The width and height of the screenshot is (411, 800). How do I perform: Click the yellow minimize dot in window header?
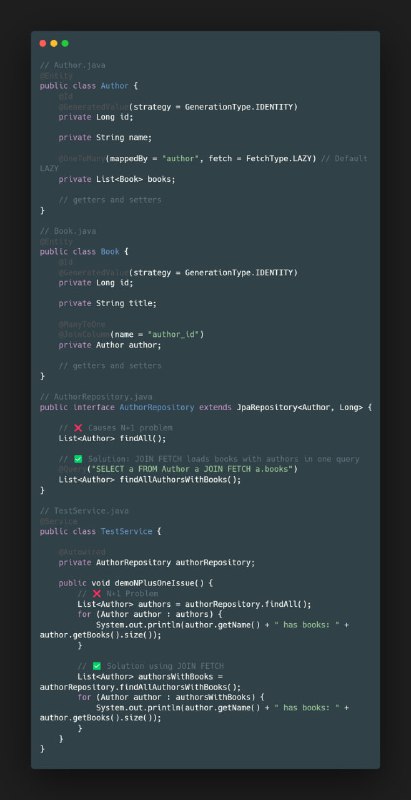point(54,43)
